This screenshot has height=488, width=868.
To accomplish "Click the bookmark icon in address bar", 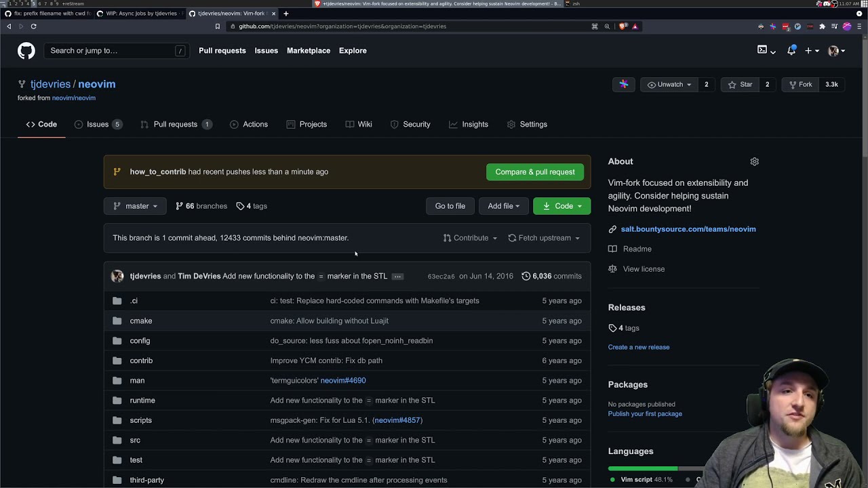I will click(218, 26).
